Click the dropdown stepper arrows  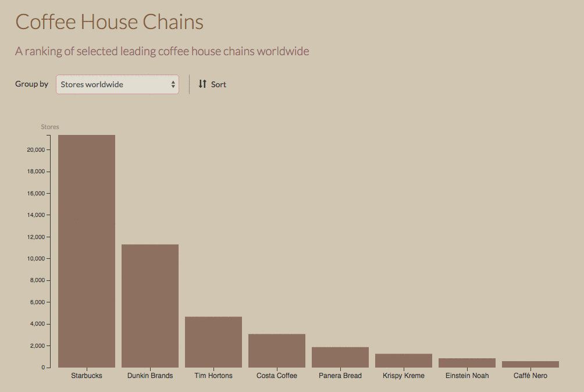(x=173, y=84)
